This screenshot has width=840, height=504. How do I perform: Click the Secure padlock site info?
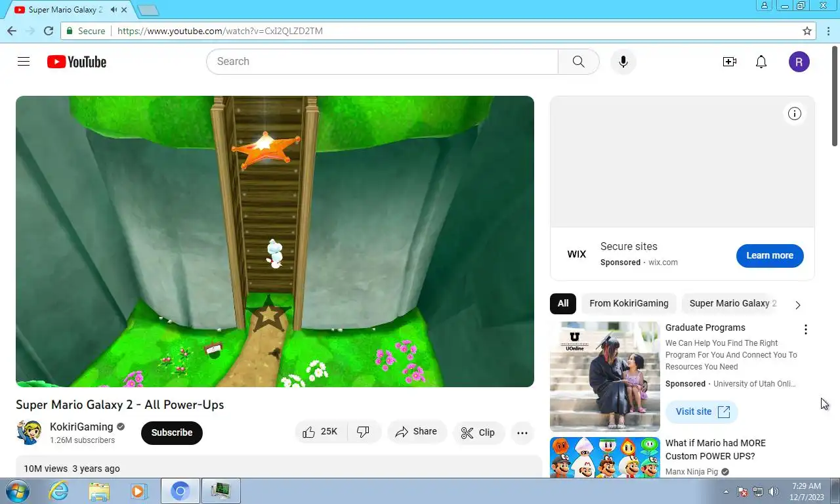coord(86,31)
